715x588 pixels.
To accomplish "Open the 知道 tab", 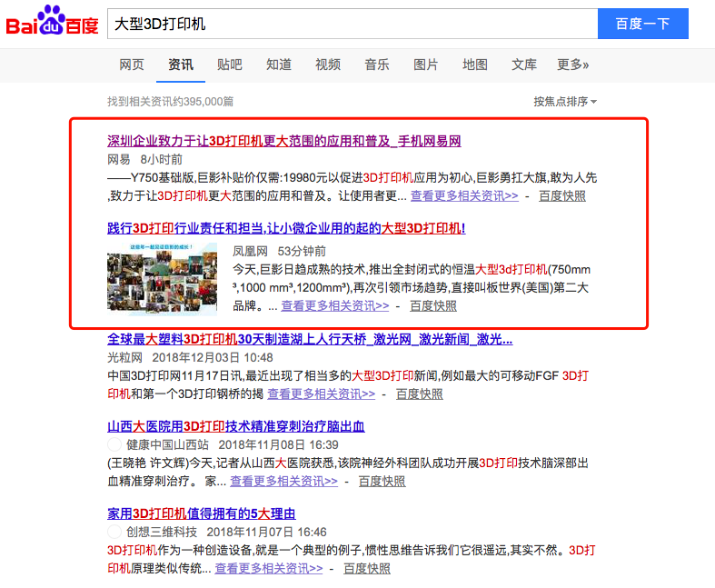I will click(279, 65).
